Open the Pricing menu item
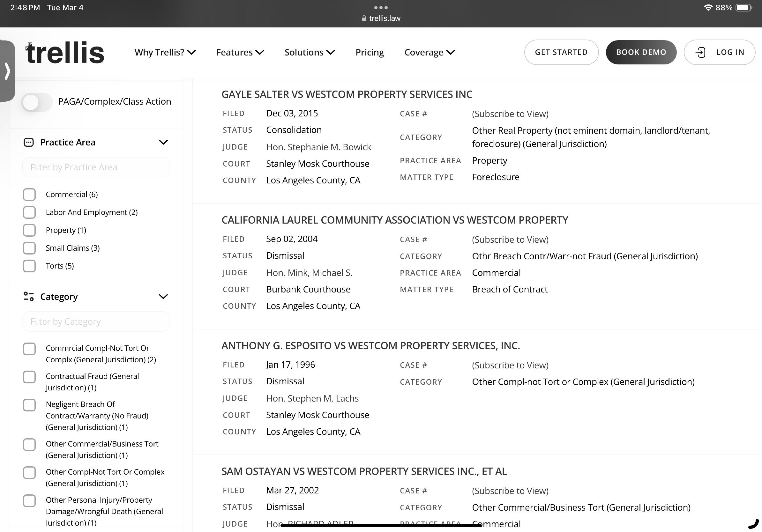Image resolution: width=762 pixels, height=532 pixels. click(370, 52)
